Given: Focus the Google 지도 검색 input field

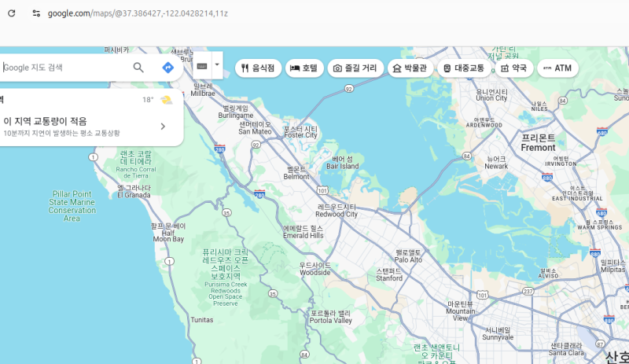Looking at the screenshot, I should 63,68.
